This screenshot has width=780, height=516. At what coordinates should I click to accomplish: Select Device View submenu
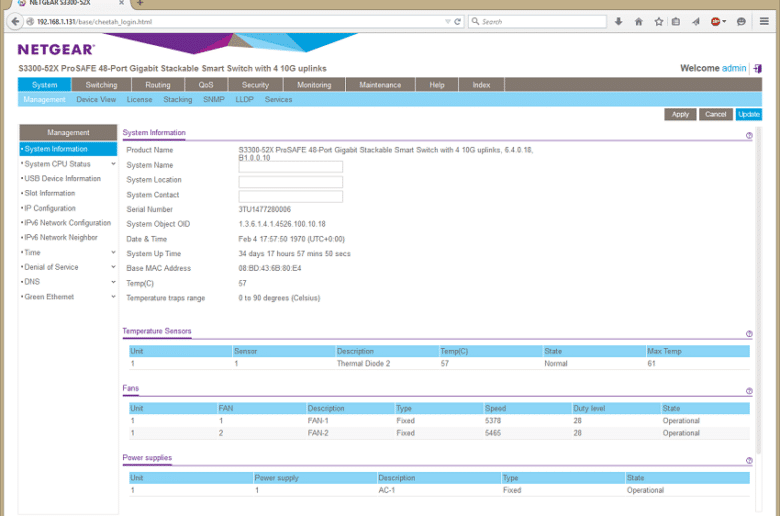[x=96, y=100]
